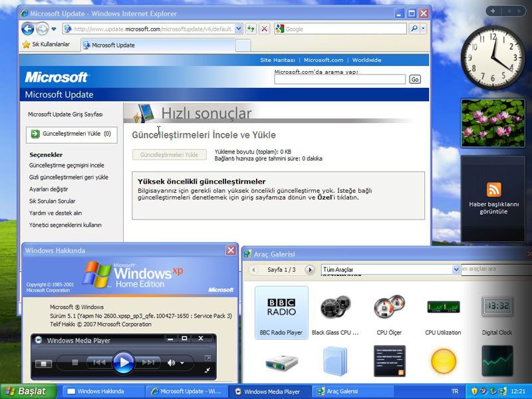Stop loading the page with red X
Image resolution: width=532 pixels, height=399 pixels.
pyautogui.click(x=264, y=29)
